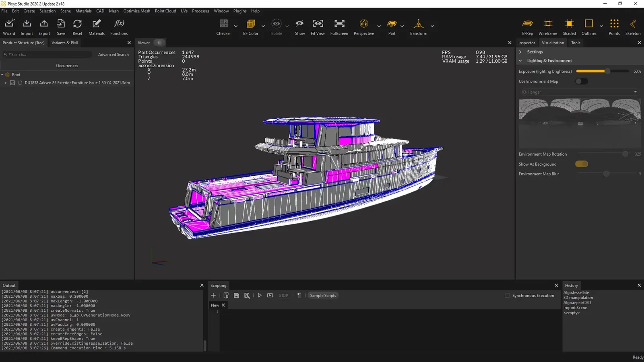Close the New script tab
Image resolution: width=644 pixels, height=362 pixels.
point(223,305)
